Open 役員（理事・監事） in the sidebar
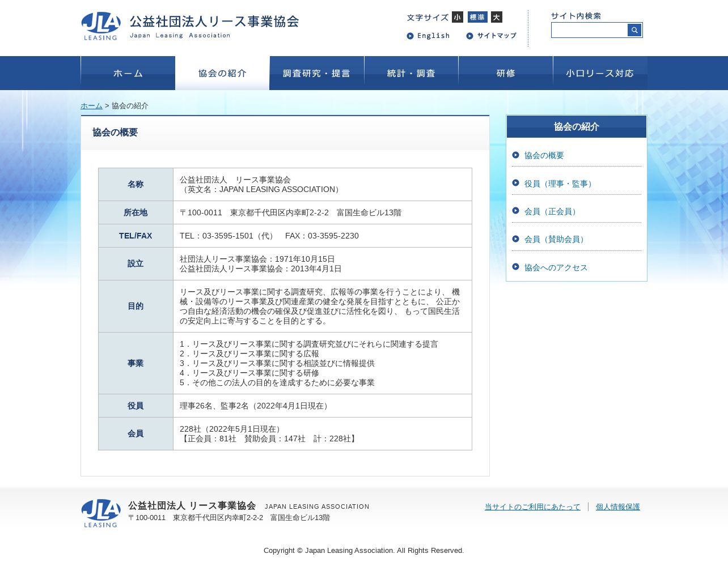 coord(560,184)
